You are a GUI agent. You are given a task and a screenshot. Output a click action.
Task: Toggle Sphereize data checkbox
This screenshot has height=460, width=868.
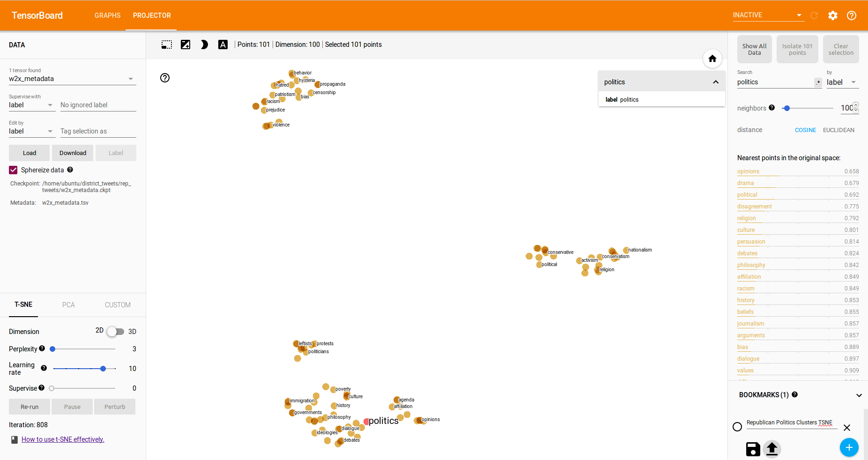pyautogui.click(x=13, y=170)
